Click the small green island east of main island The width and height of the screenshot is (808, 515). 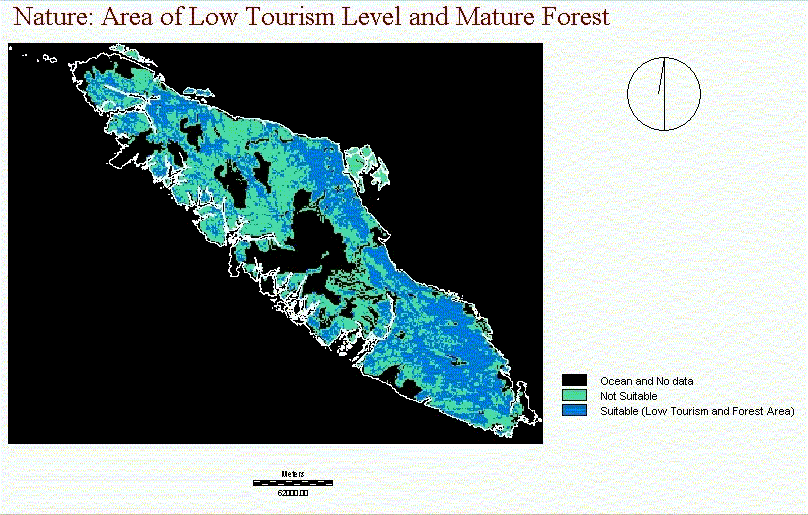coord(366,166)
